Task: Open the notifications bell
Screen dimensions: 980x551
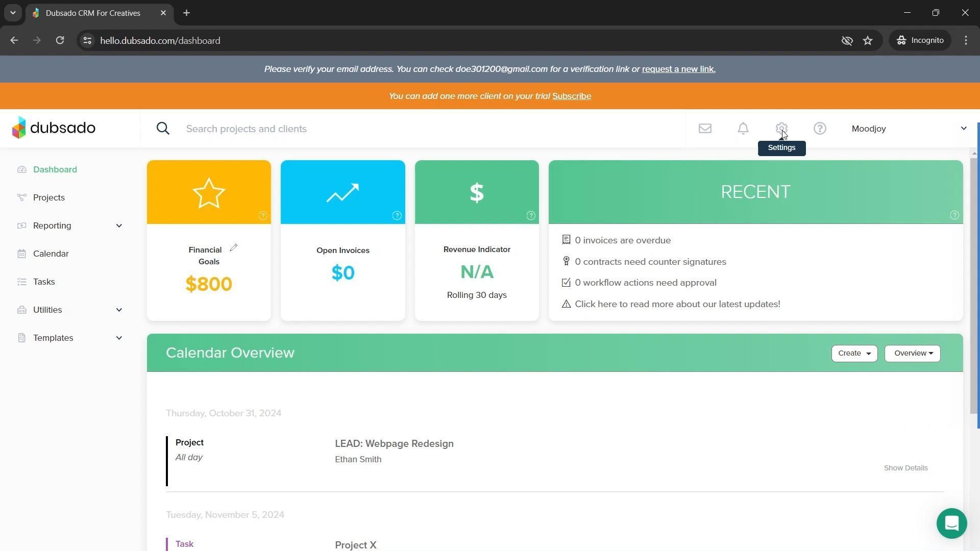Action: pyautogui.click(x=743, y=129)
